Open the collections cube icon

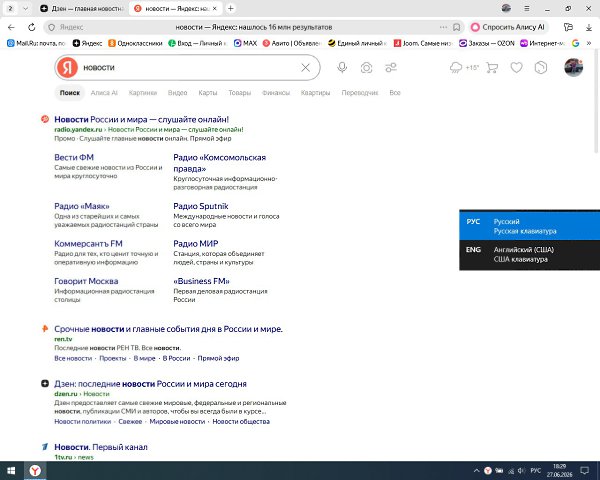(541, 68)
